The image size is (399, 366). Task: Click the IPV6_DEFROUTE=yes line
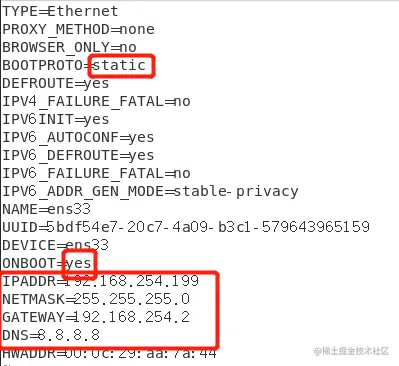78,155
